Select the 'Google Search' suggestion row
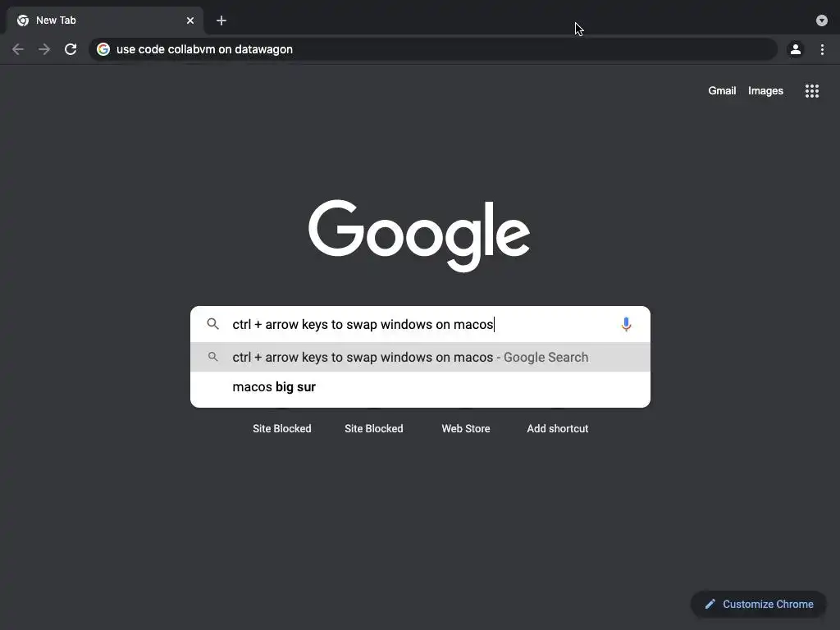 pos(421,357)
